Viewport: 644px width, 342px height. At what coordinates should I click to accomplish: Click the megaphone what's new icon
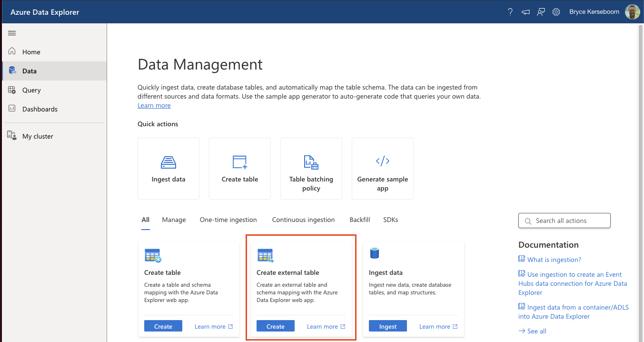(525, 12)
